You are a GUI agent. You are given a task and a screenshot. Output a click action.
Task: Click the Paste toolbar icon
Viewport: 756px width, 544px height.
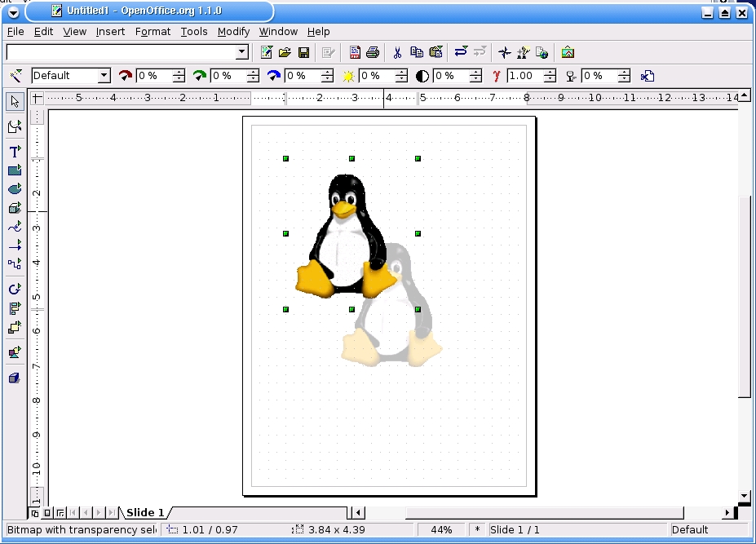click(x=435, y=51)
